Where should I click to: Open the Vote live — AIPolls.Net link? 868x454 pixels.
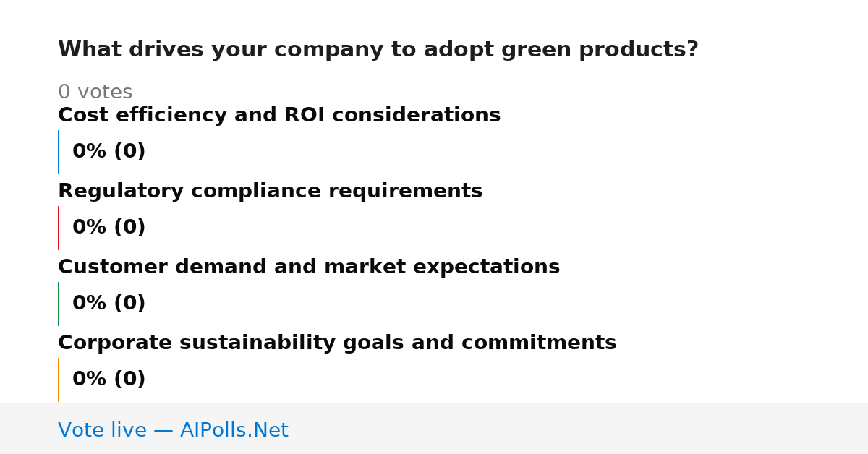pyautogui.click(x=173, y=430)
